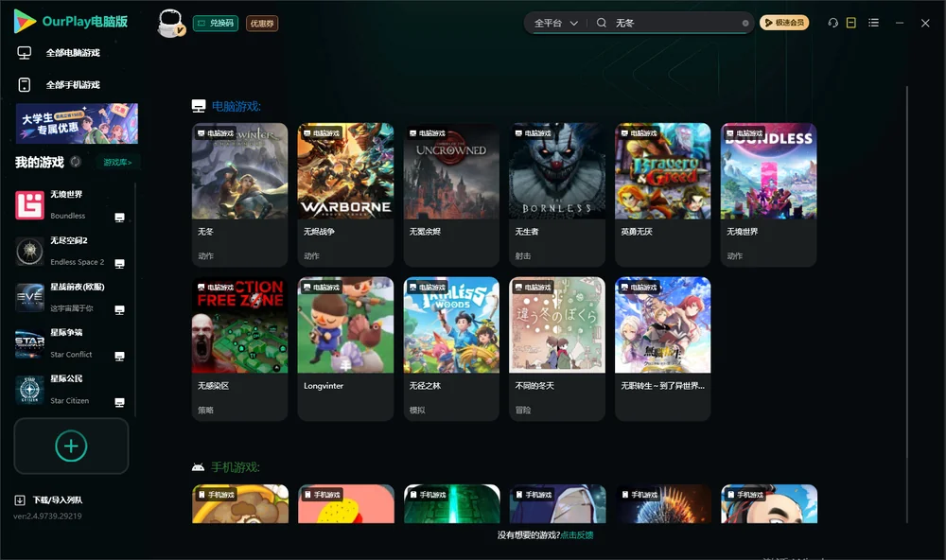This screenshot has height=560, width=946.
Task: Click the 手机游戏 section heading text
Action: pos(236,467)
